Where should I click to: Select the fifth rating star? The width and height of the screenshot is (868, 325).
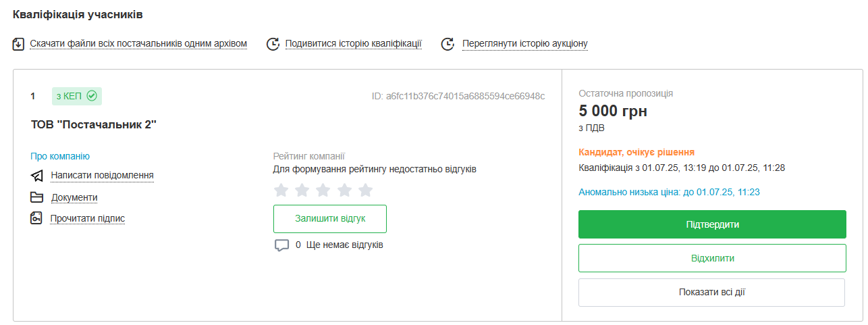coord(365,190)
